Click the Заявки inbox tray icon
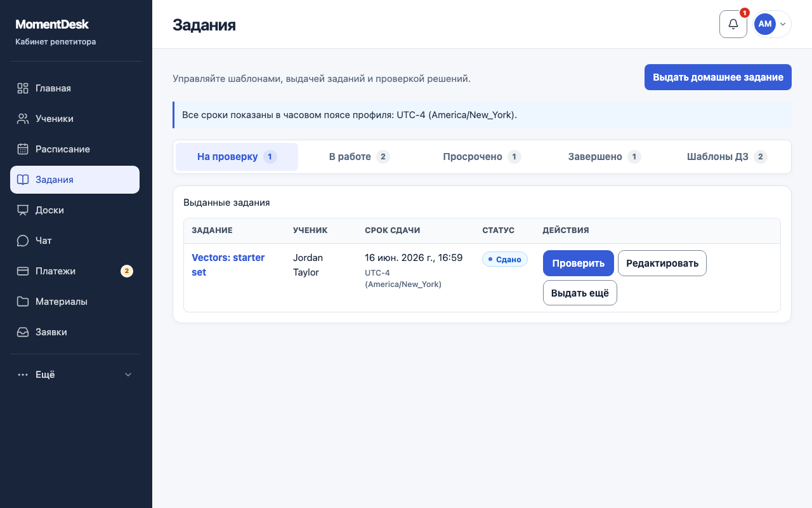 pos(23,332)
